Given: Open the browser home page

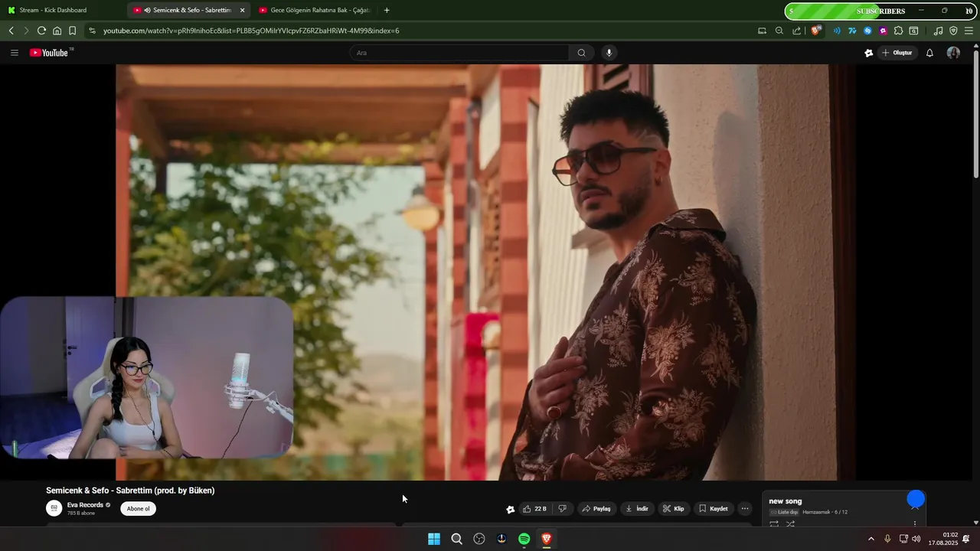Looking at the screenshot, I should [x=57, y=31].
